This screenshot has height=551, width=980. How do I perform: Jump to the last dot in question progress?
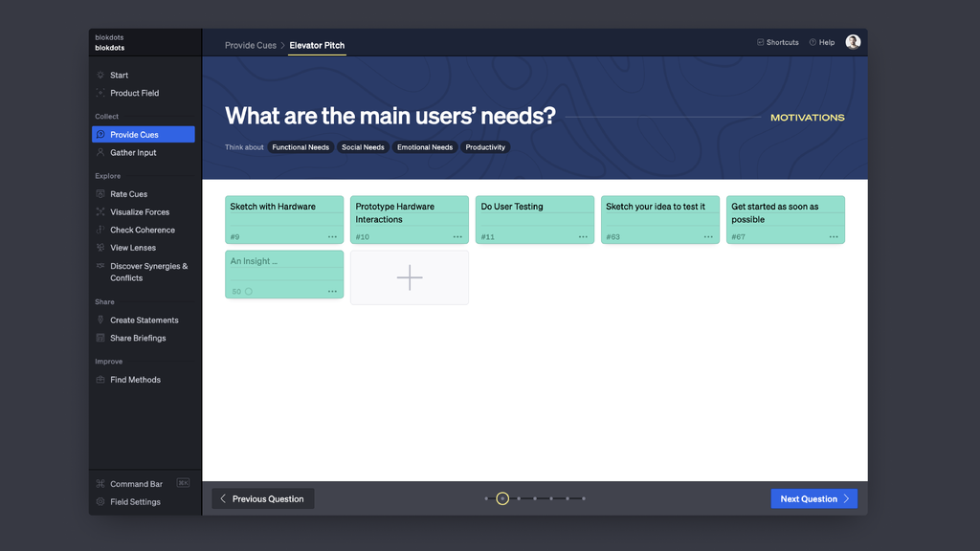point(584,498)
